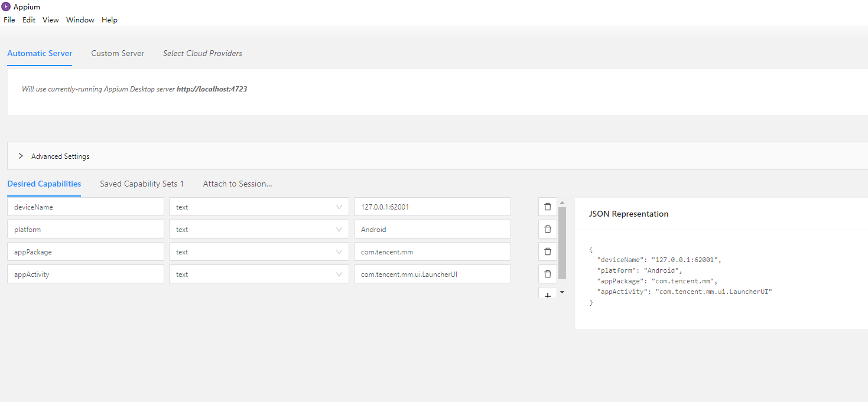The width and height of the screenshot is (868, 402).
Task: Delete the appPackage capability row
Action: [548, 251]
